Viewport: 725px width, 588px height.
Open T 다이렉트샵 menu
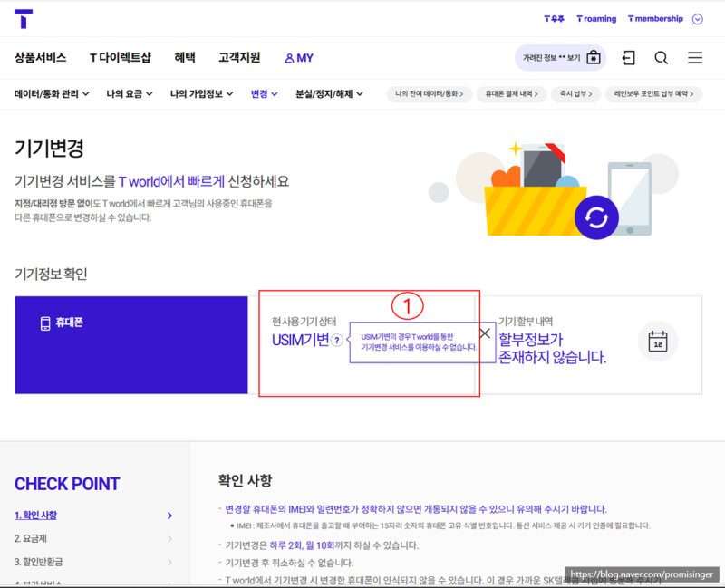point(121,58)
